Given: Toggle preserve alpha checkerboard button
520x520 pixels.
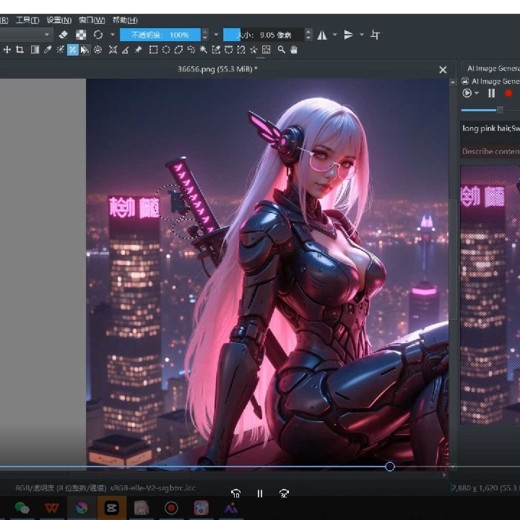Looking at the screenshot, I should (81, 35).
